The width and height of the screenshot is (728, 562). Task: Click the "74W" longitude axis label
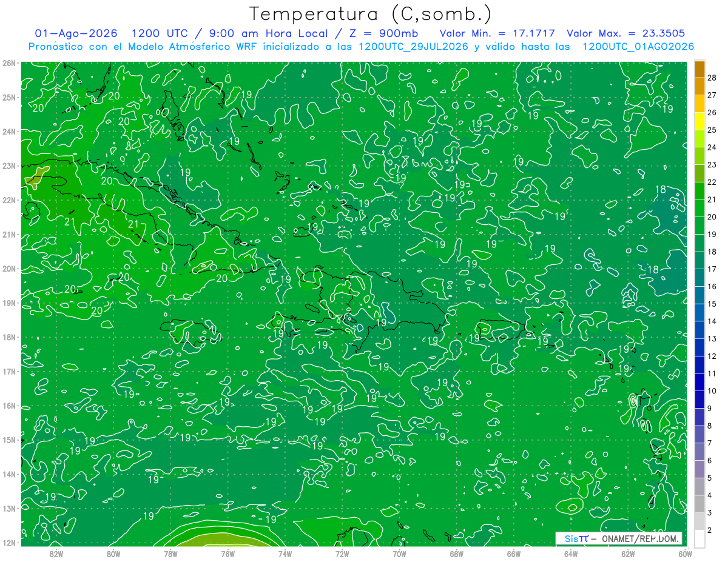click(285, 554)
